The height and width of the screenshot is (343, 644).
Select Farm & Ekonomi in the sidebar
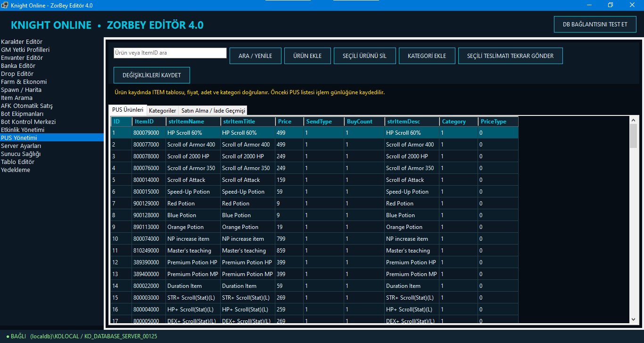pos(52,82)
